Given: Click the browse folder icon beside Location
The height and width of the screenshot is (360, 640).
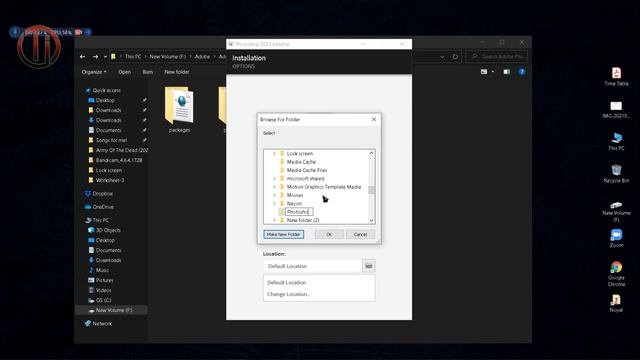Looking at the screenshot, I should pyautogui.click(x=369, y=266).
